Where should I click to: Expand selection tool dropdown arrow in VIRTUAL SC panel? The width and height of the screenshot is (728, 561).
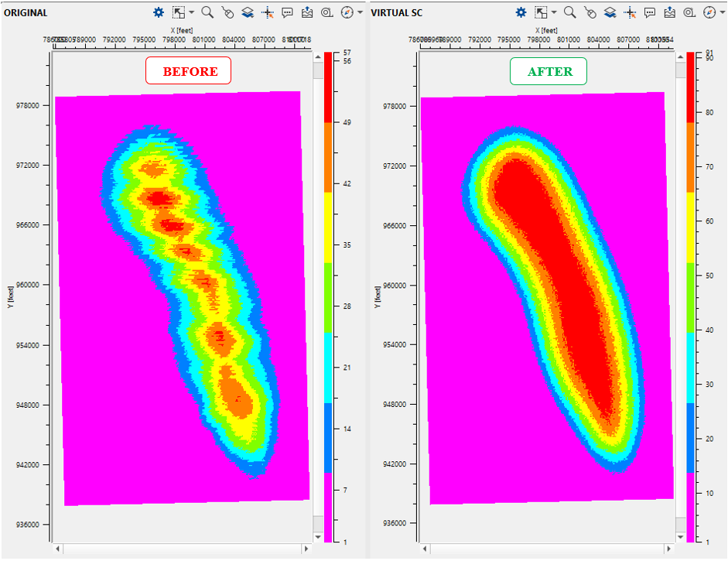(553, 12)
